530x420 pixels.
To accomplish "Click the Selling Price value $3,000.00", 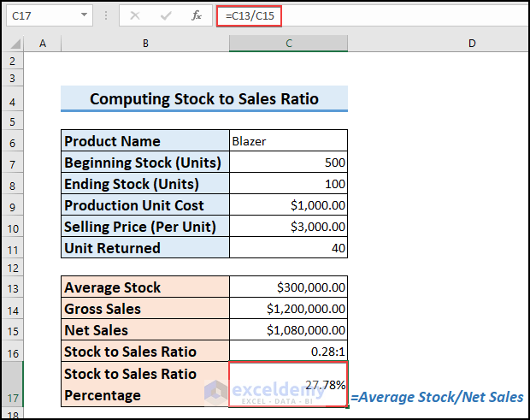I will click(289, 226).
